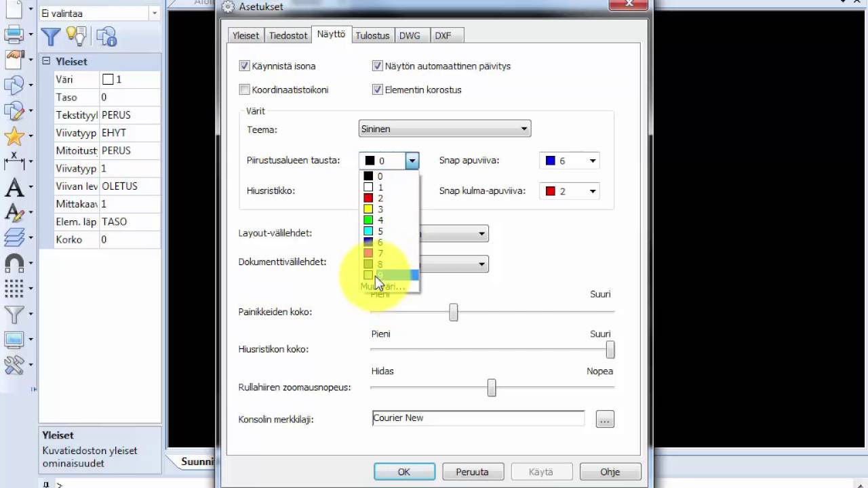Screen dimensions: 868x488
Task: Uncheck the Käynnistä isona checkbox
Action: click(x=245, y=66)
